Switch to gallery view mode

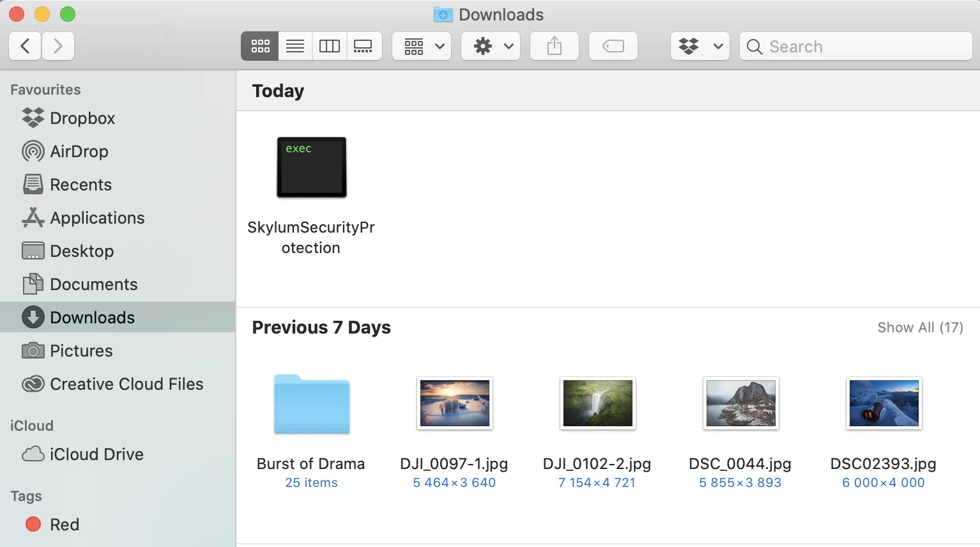pos(364,46)
